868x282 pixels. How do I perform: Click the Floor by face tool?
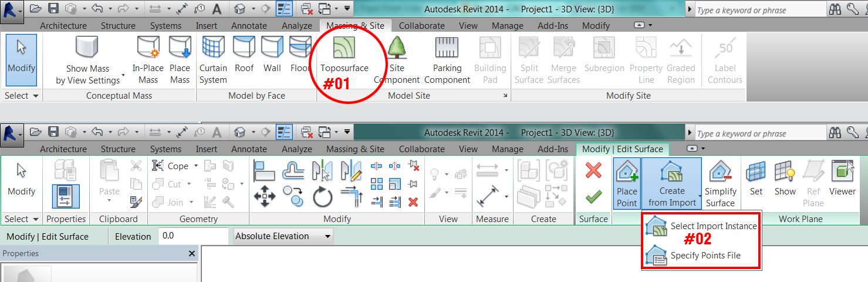tap(300, 54)
